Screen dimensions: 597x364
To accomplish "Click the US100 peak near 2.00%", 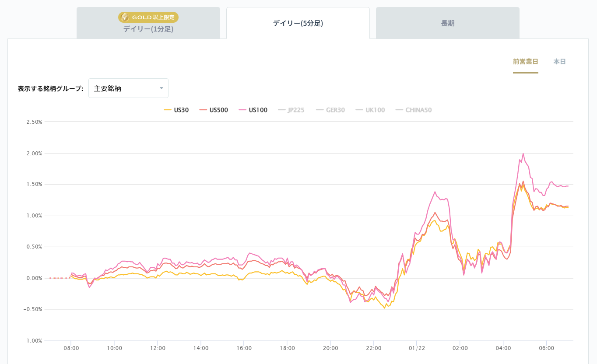I will pos(523,154).
